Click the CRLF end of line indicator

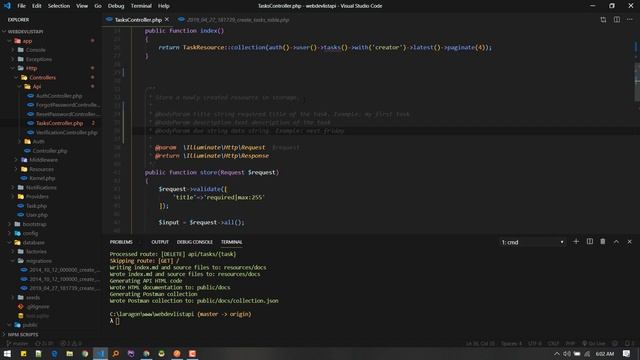point(553,343)
